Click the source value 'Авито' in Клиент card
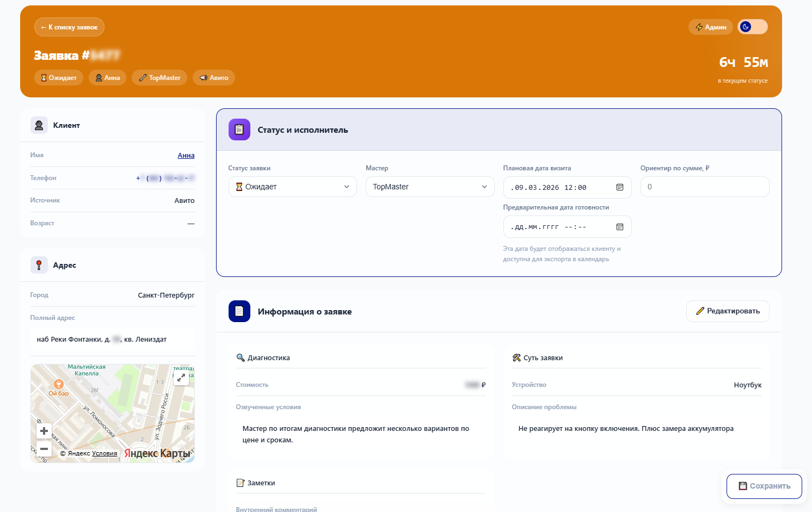The image size is (812, 512). coord(184,200)
